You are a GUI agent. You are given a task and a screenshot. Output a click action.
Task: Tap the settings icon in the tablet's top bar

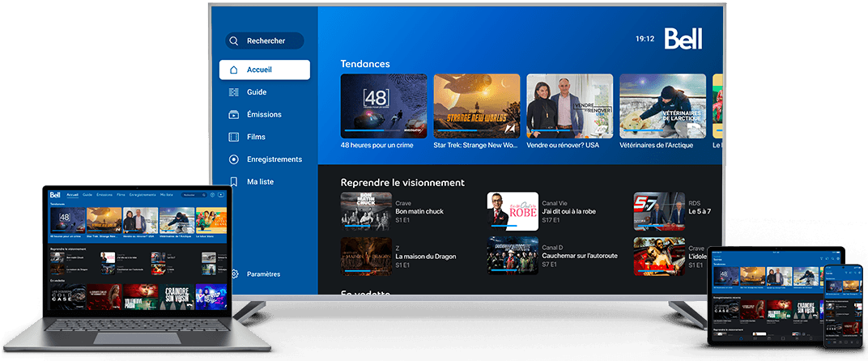[x=838, y=258]
